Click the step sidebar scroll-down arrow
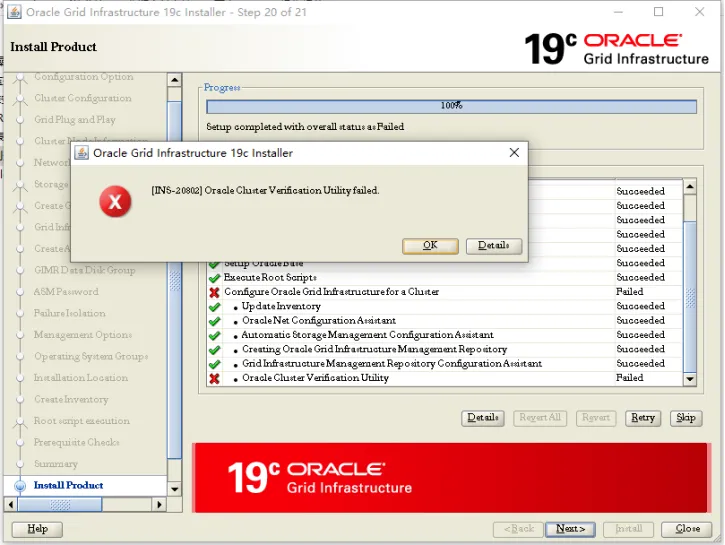Viewport: 725px width, 545px height. click(x=174, y=489)
